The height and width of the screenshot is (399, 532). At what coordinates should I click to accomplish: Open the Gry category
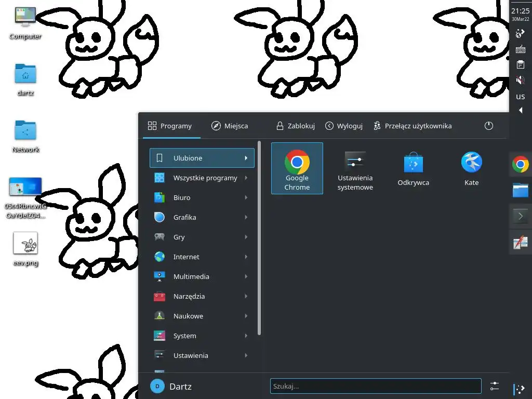(x=202, y=237)
